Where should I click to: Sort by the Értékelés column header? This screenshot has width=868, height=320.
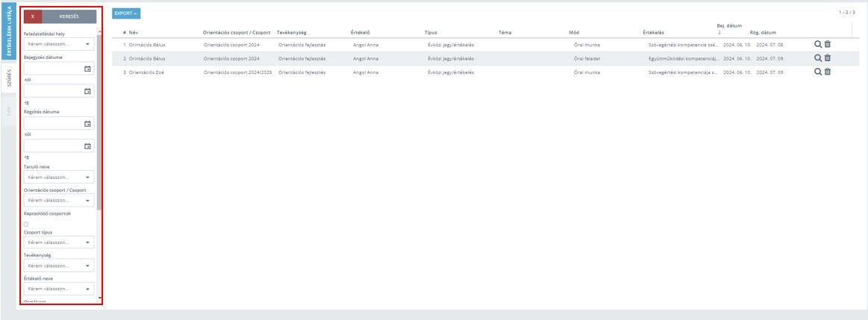pos(653,33)
